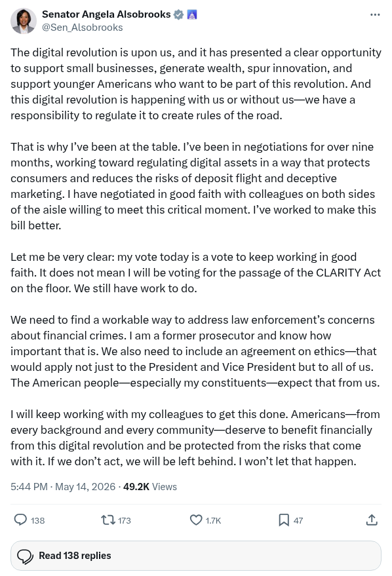Click the 1.7K likes count
The width and height of the screenshot is (392, 576).
click(213, 520)
